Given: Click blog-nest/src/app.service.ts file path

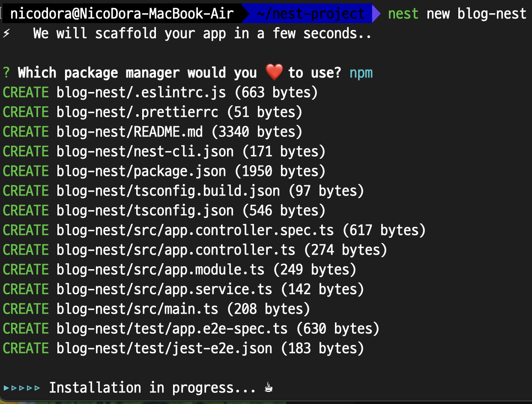Looking at the screenshot, I should click(164, 289).
